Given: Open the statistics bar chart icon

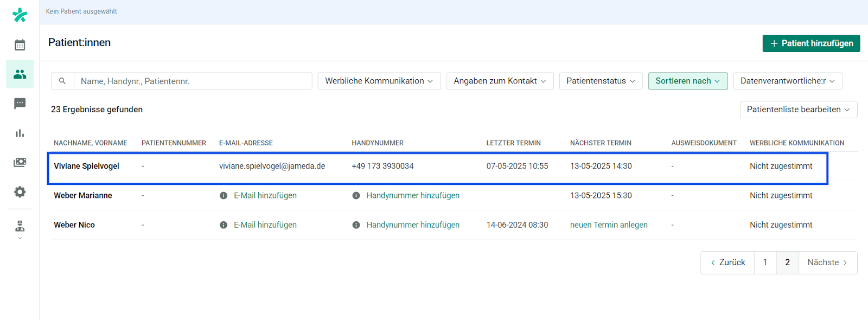Looking at the screenshot, I should [x=20, y=133].
